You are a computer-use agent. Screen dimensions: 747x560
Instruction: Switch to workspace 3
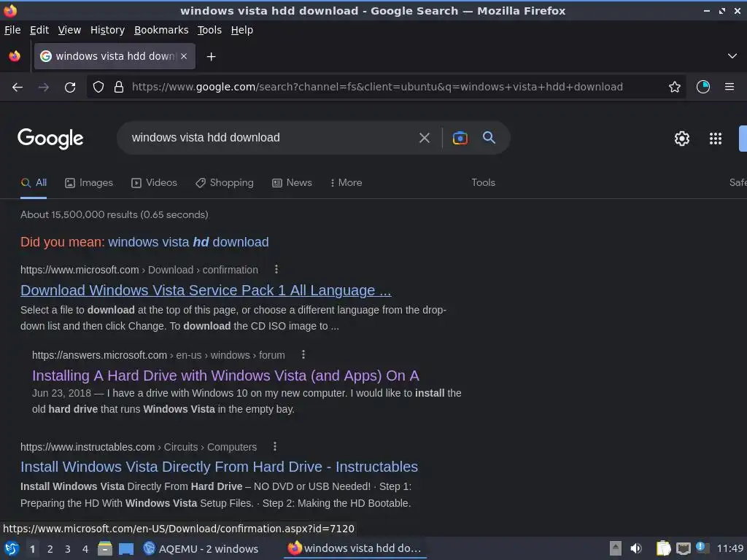(68, 549)
